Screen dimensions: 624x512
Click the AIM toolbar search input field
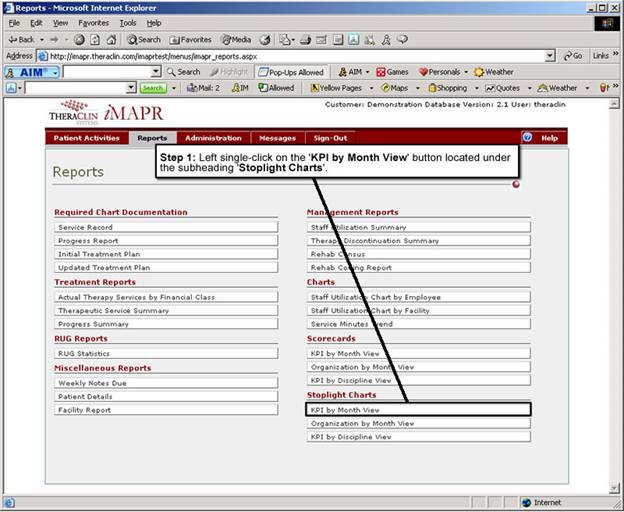107,72
